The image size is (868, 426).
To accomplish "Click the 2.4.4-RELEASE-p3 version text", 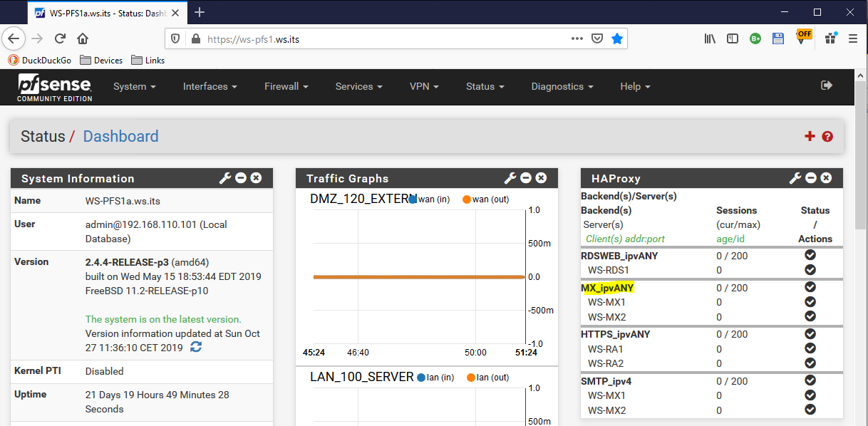I will tap(127, 261).
